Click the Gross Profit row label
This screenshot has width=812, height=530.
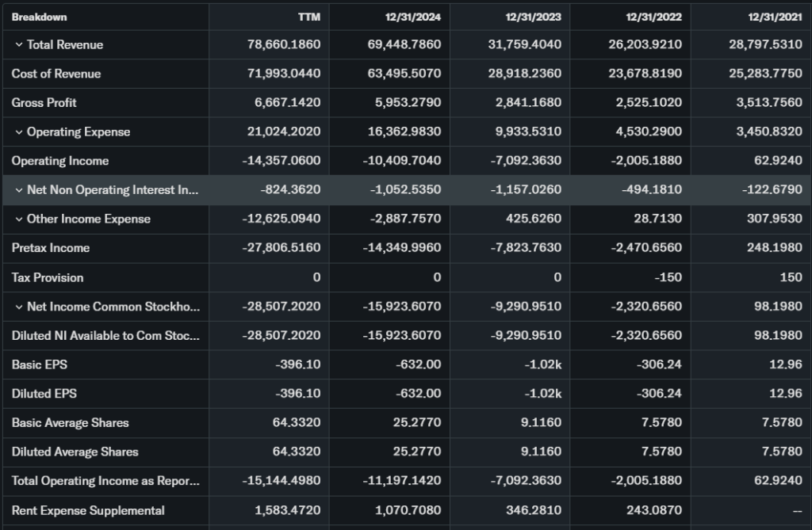click(44, 103)
